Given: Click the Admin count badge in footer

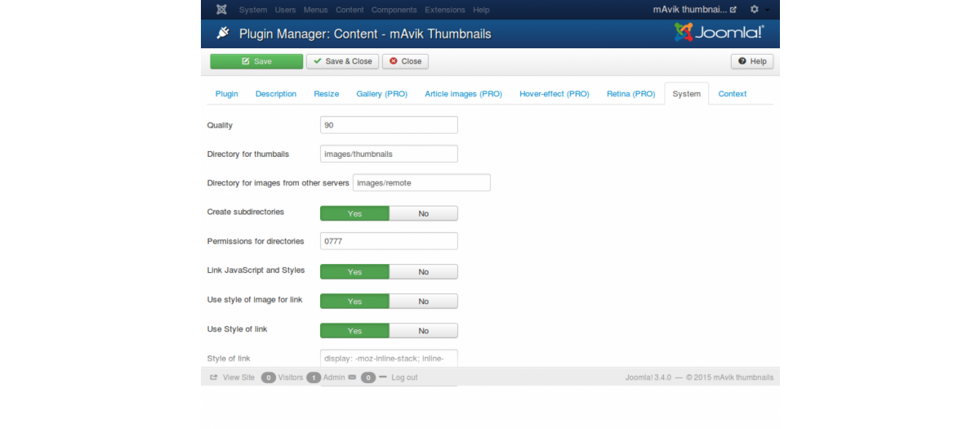Looking at the screenshot, I should point(314,378).
